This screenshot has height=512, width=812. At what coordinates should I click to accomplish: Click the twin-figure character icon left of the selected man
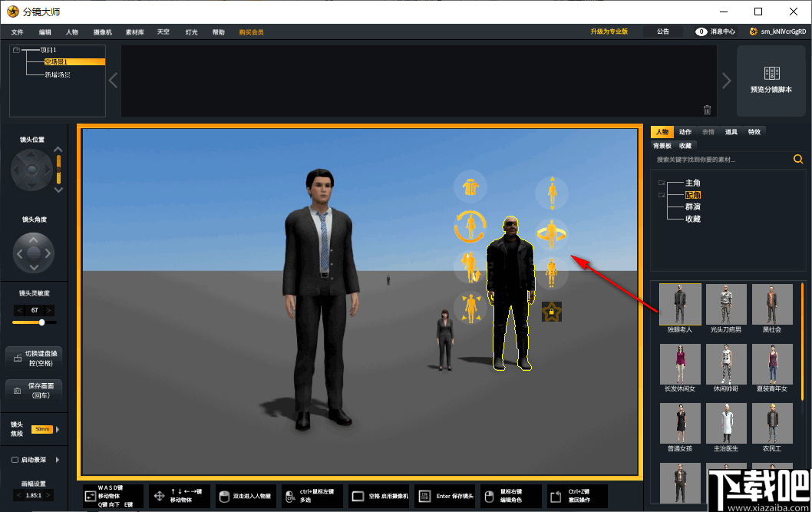click(470, 266)
